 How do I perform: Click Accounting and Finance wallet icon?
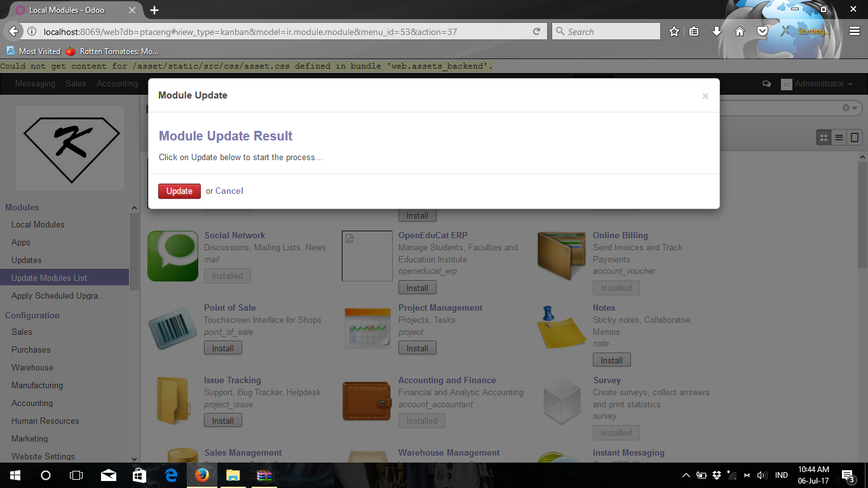(367, 401)
